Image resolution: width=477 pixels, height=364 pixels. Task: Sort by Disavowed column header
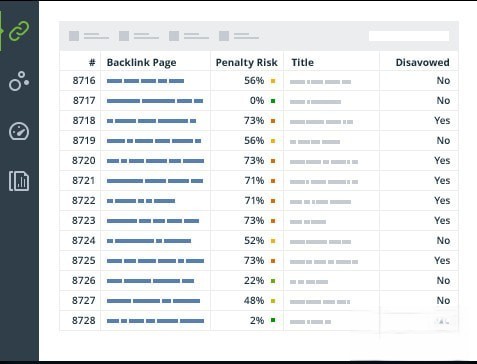(422, 62)
